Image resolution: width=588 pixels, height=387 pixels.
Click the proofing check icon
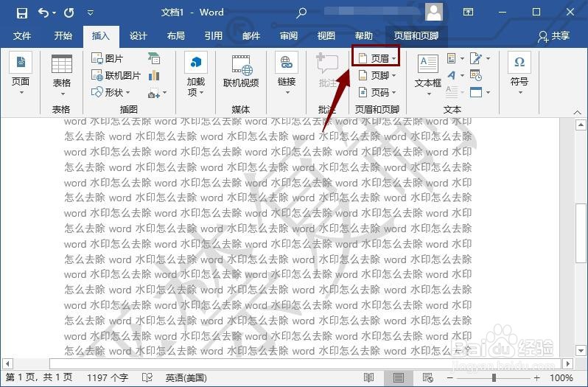click(x=147, y=377)
